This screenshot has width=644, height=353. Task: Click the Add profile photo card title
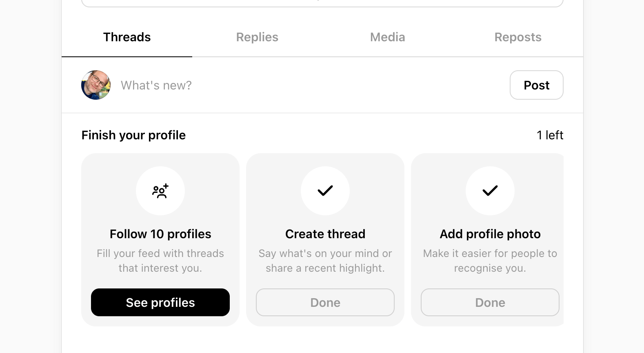(490, 234)
